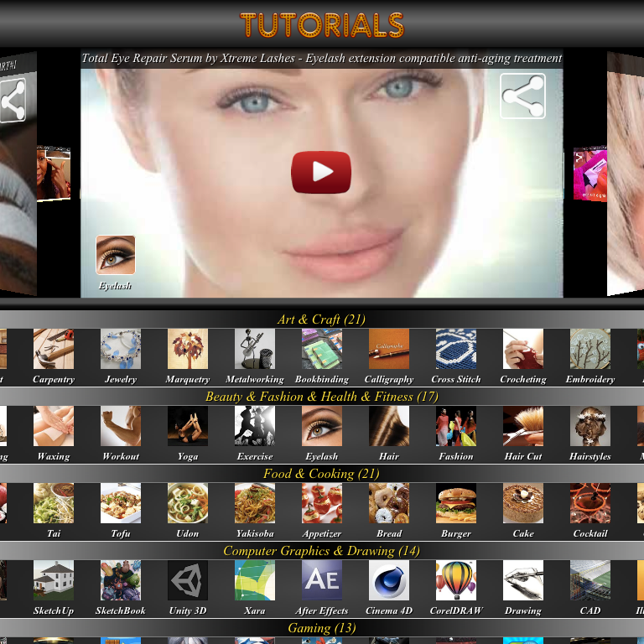The height and width of the screenshot is (644, 644).
Task: Select the small pink next video thumbnail
Action: click(590, 174)
